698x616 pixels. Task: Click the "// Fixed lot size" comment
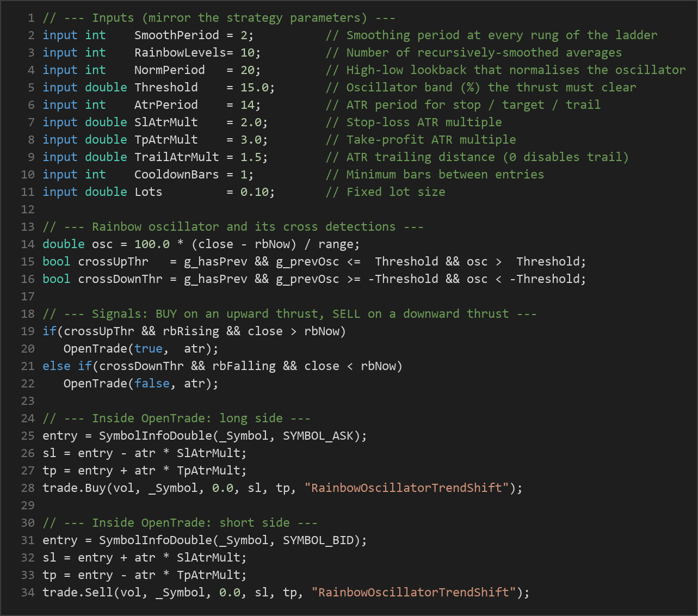pos(385,192)
